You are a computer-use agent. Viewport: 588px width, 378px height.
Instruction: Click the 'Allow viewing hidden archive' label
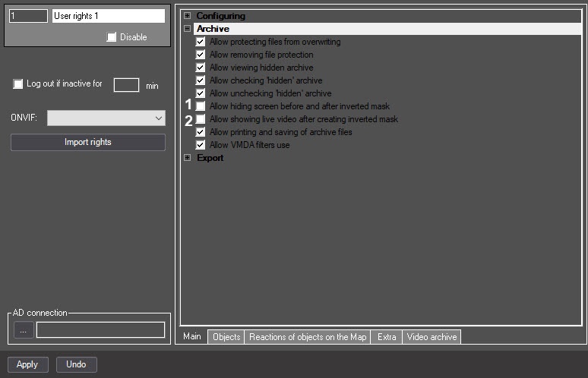tap(261, 68)
